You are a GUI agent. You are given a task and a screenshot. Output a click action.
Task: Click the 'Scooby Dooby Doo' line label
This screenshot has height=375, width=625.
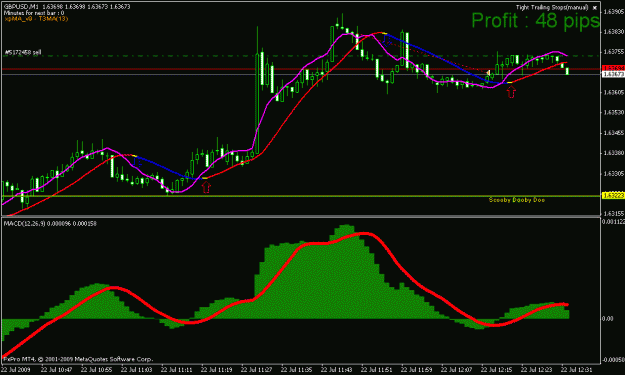[517, 200]
